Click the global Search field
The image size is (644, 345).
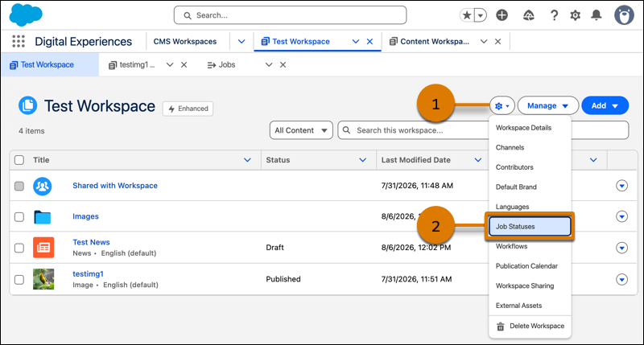(290, 15)
